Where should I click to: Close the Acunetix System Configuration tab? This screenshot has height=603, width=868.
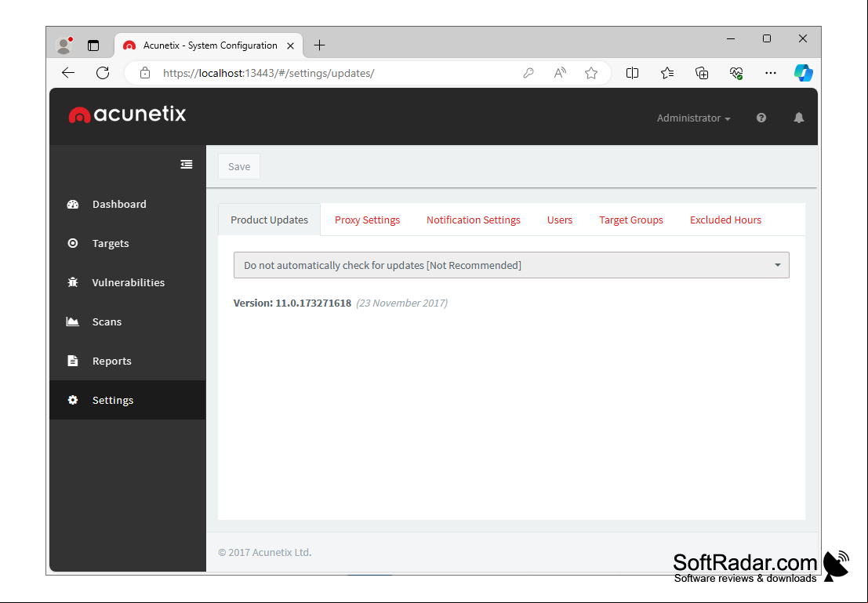[x=290, y=46]
